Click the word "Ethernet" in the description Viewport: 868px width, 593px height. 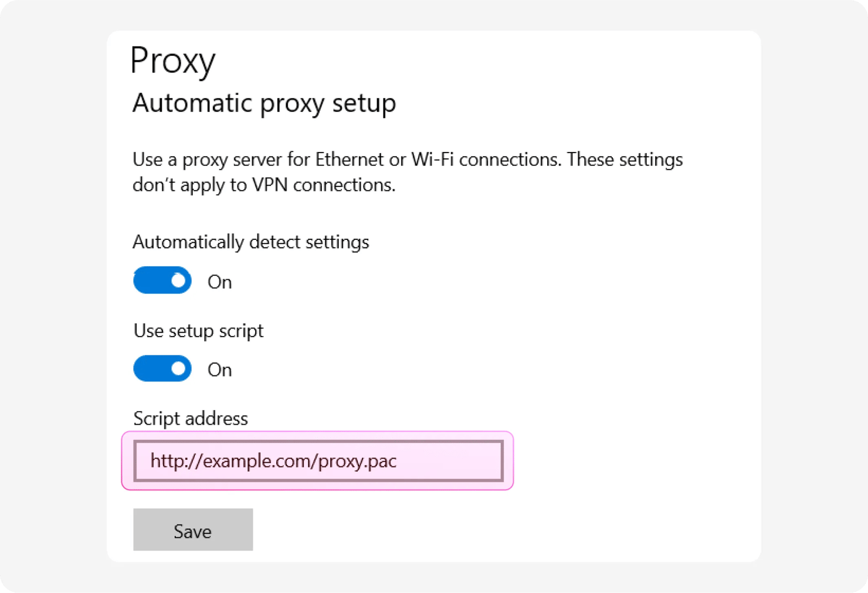(350, 160)
